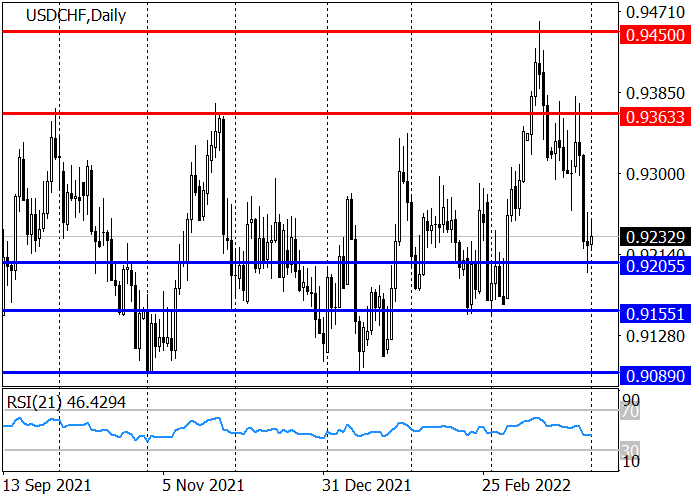Click the 0.94710 price axis value
Screen dimensions: 700x500
click(655, 12)
